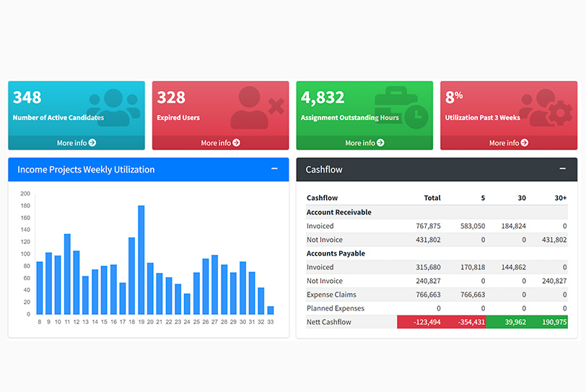This screenshot has height=392, width=586.
Task: Click arrow icon on Outstanding Hours More info
Action: [x=380, y=143]
